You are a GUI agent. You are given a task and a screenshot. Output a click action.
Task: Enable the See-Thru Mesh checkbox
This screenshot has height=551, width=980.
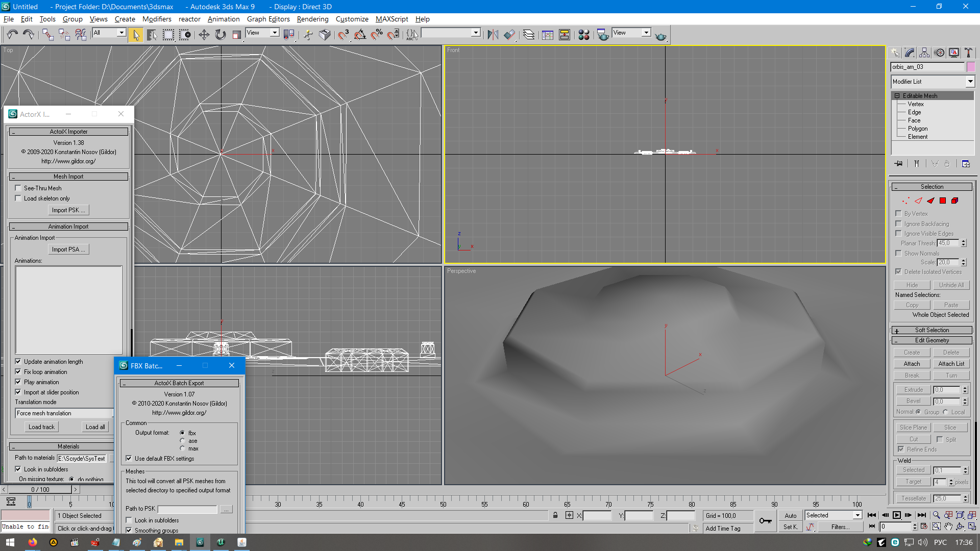[18, 188]
